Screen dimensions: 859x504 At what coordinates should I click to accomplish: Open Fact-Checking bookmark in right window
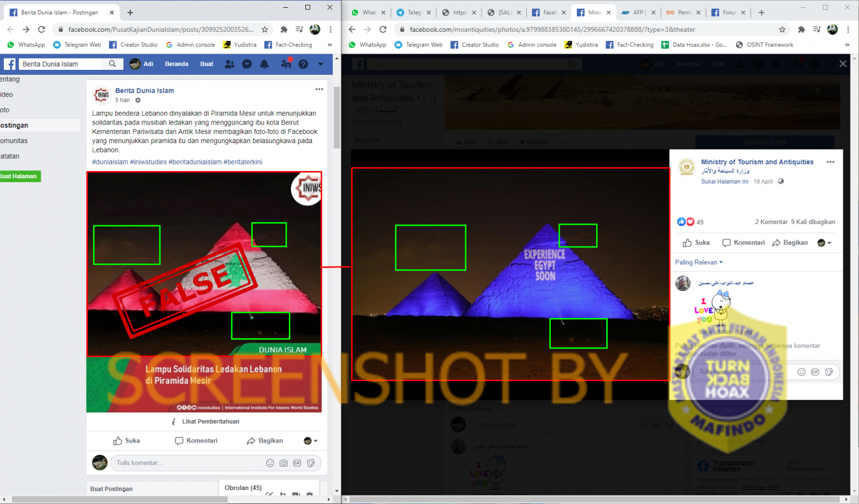[630, 45]
